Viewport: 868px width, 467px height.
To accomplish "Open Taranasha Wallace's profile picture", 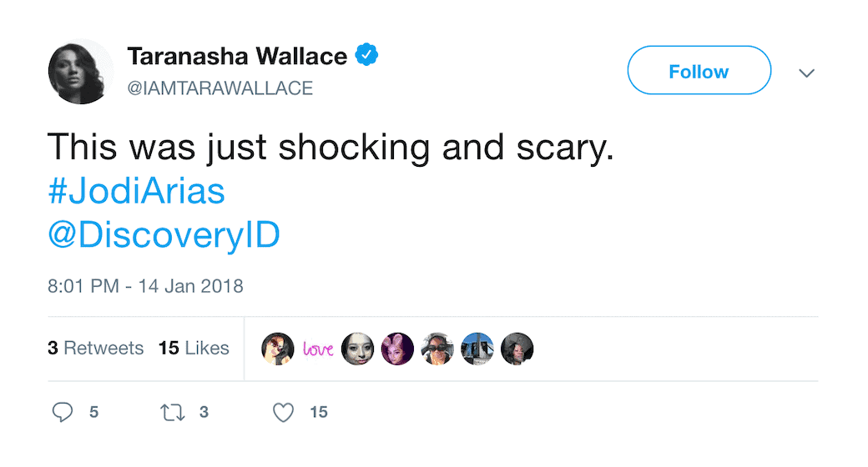I will 80,71.
